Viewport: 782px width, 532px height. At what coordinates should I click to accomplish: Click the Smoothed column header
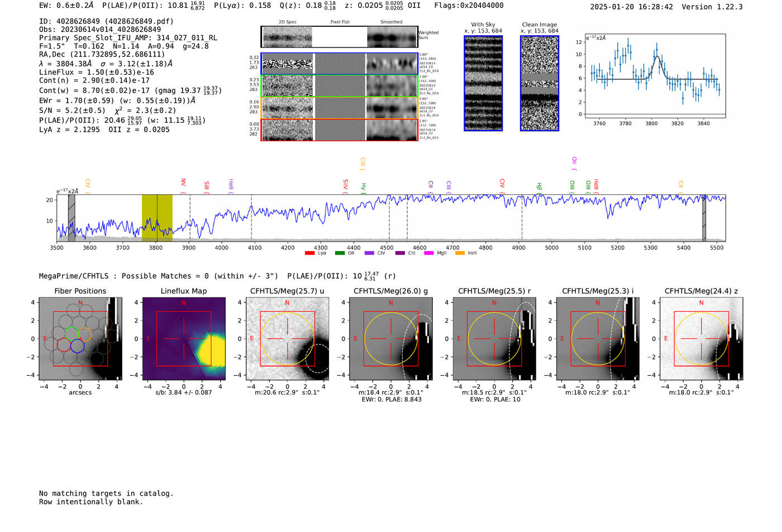click(x=392, y=22)
